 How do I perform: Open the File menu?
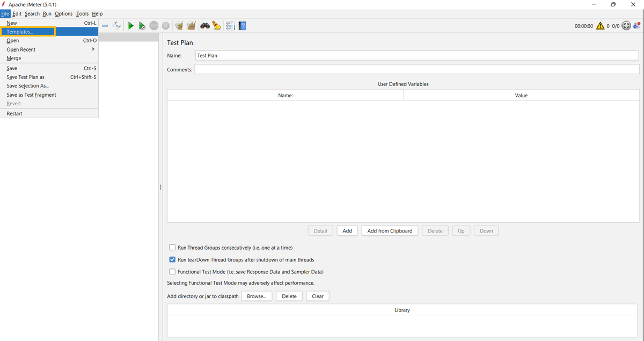[5, 13]
